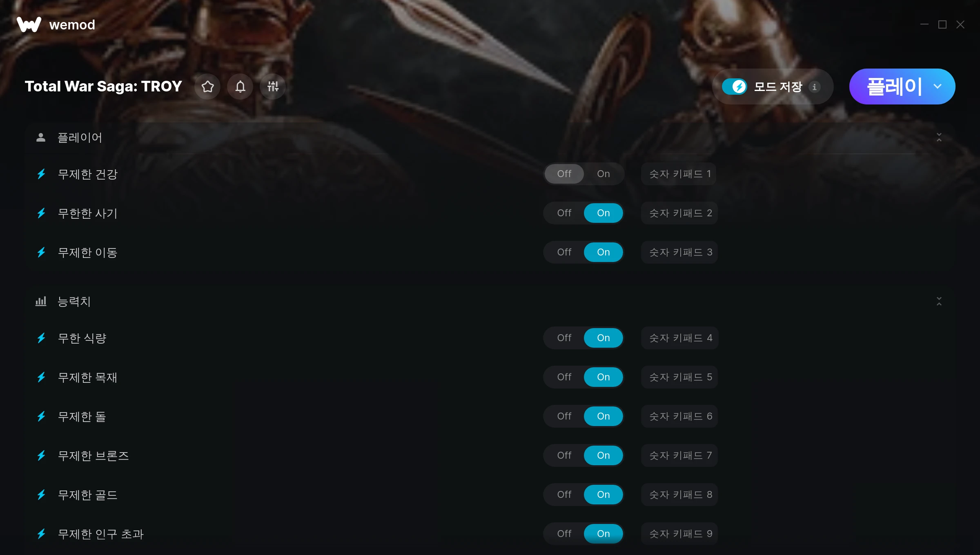Click the 플레이어 section header
980x555 pixels.
490,138
